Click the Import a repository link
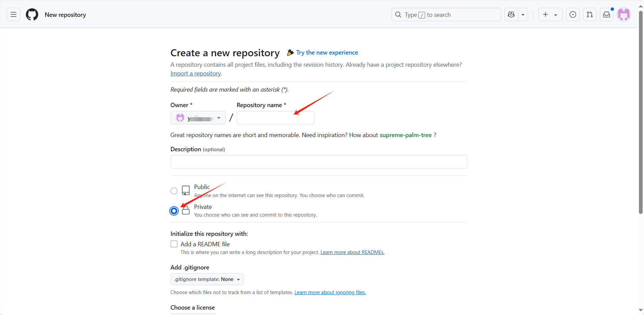The width and height of the screenshot is (644, 315). [x=196, y=73]
